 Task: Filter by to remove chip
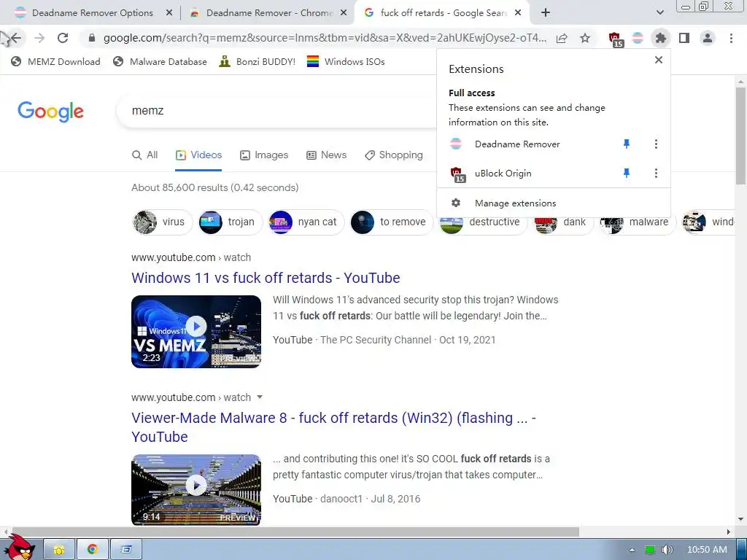(392, 222)
